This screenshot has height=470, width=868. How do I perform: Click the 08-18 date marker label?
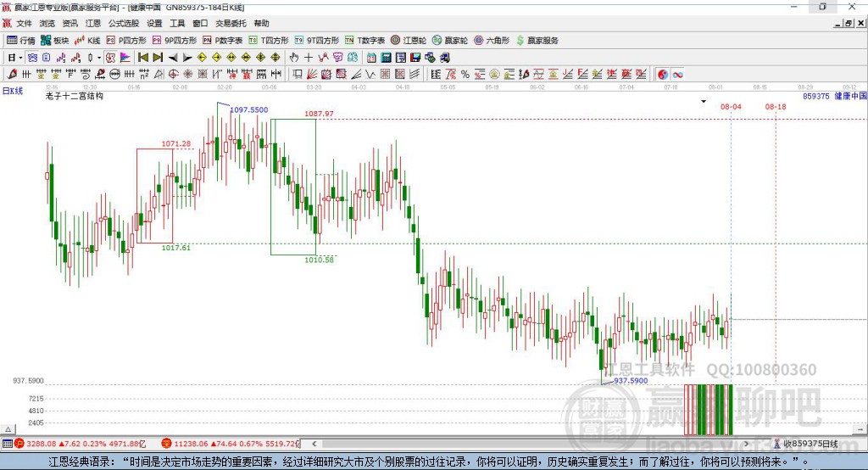tap(776, 106)
